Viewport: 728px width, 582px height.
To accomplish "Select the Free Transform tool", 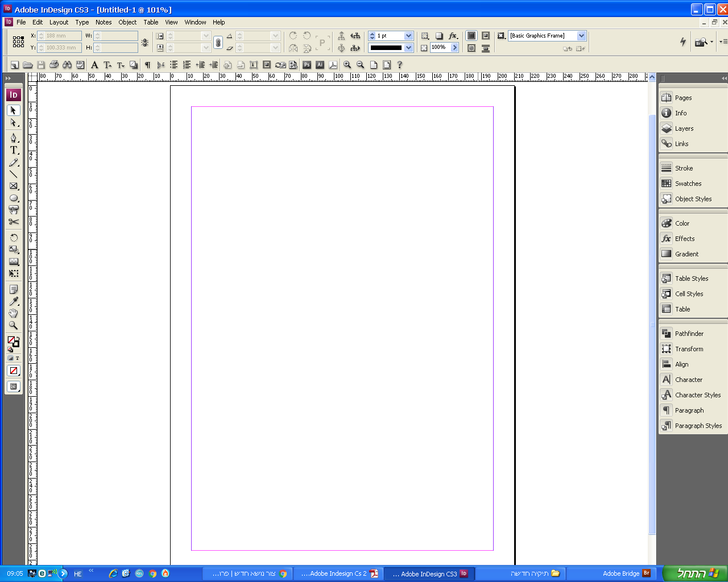I will [14, 273].
